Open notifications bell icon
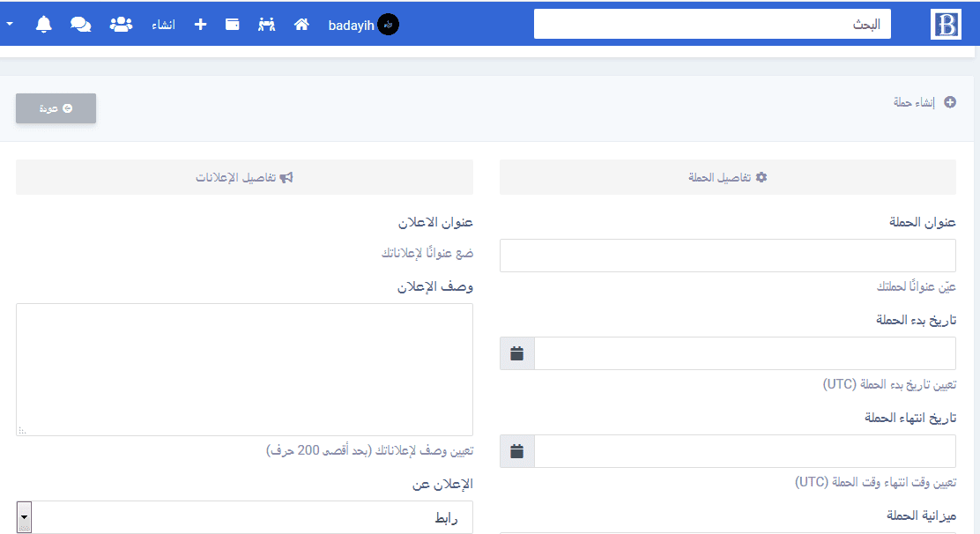Viewport: 980px width, 534px height. (x=44, y=25)
